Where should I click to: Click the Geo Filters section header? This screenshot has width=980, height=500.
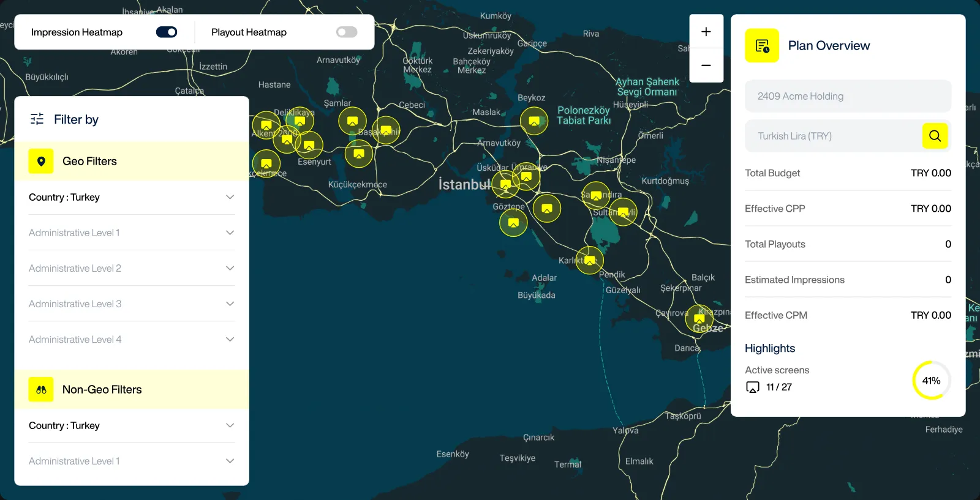coord(132,161)
